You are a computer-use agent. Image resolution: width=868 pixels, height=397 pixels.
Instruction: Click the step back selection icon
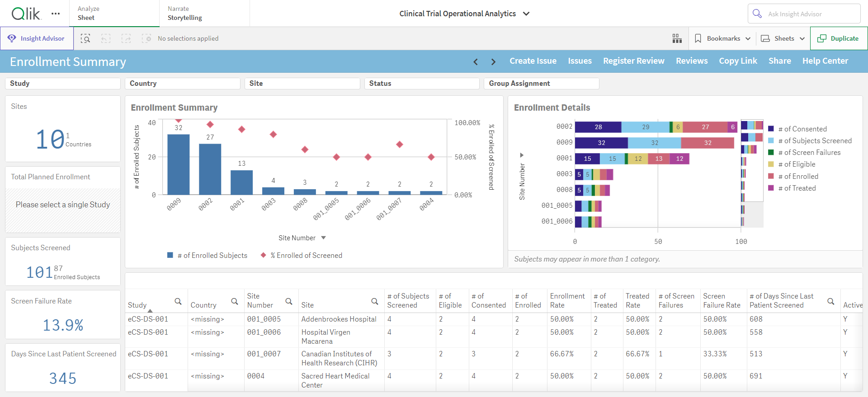(x=106, y=38)
